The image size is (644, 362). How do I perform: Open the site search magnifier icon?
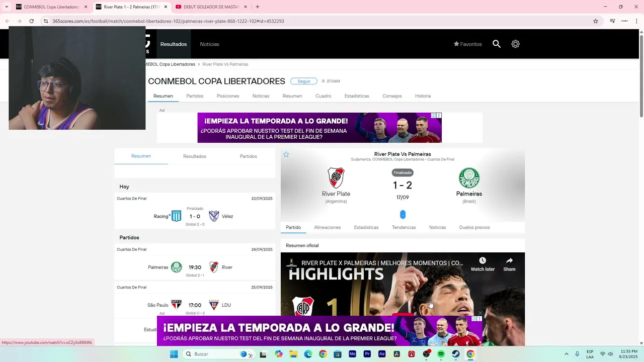(497, 44)
